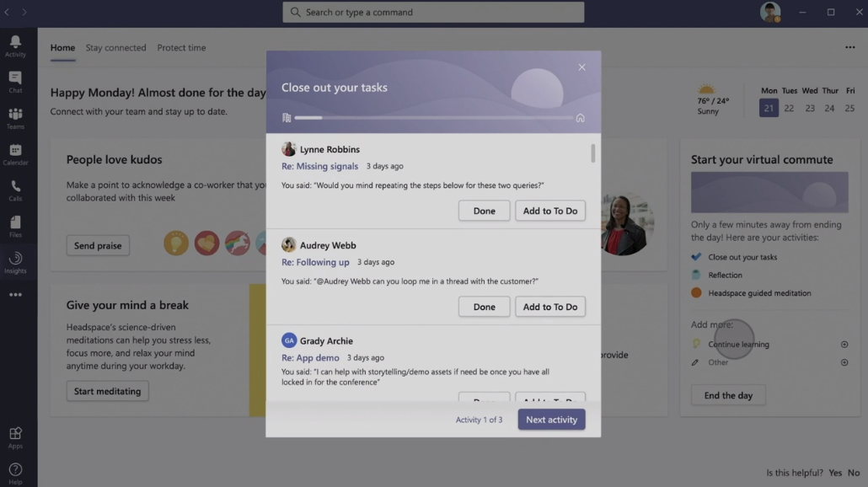Click the virtual commute banner thumbnail
This screenshot has width=868, height=487.
point(769,192)
